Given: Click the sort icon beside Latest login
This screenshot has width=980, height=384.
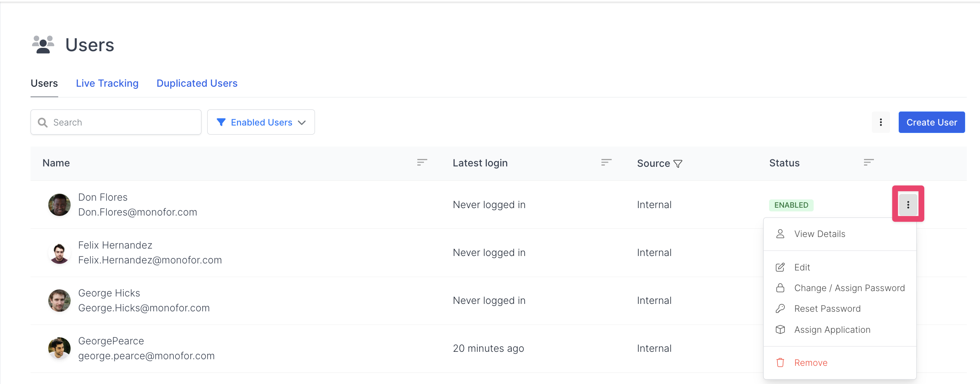Looking at the screenshot, I should [x=606, y=163].
